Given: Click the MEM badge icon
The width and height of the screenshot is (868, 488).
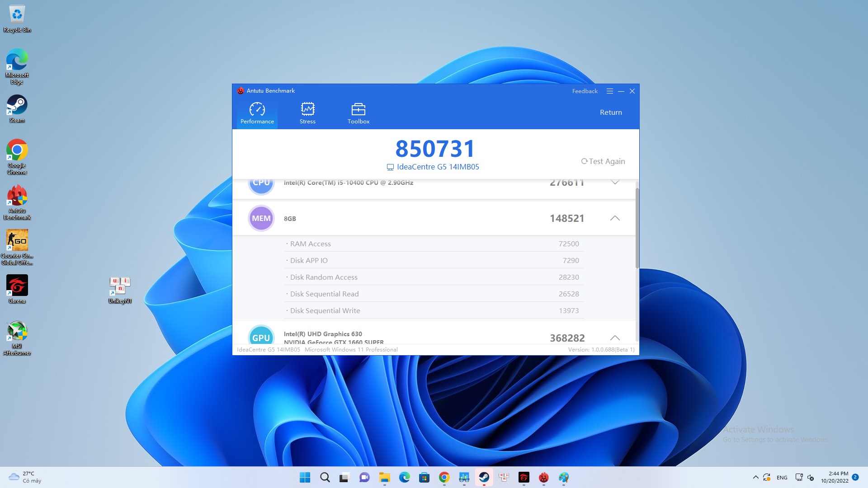Looking at the screenshot, I should [261, 218].
